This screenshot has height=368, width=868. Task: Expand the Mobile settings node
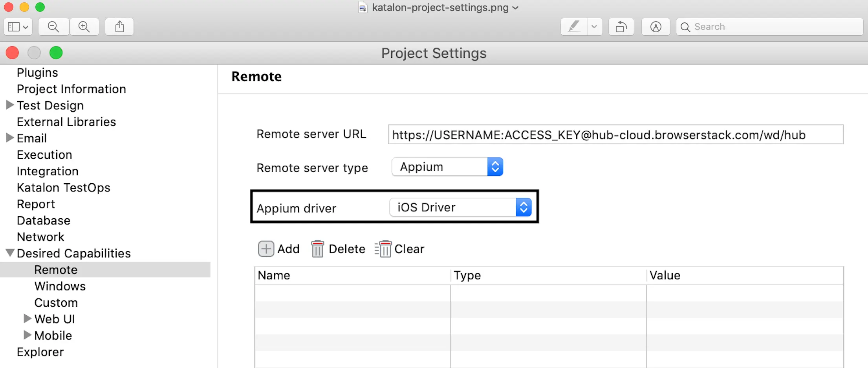click(27, 335)
